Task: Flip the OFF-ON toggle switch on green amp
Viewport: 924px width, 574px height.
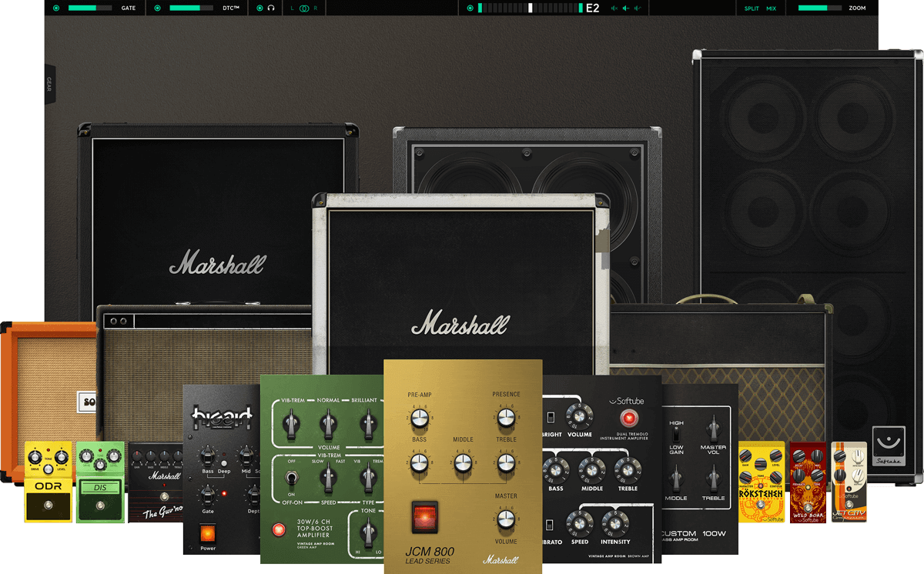Action: [x=291, y=478]
